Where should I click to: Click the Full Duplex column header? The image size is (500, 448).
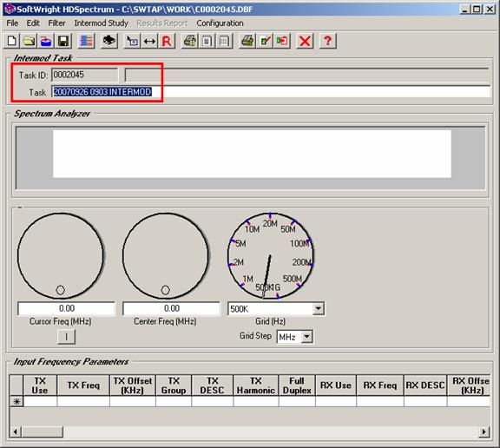[x=297, y=385]
